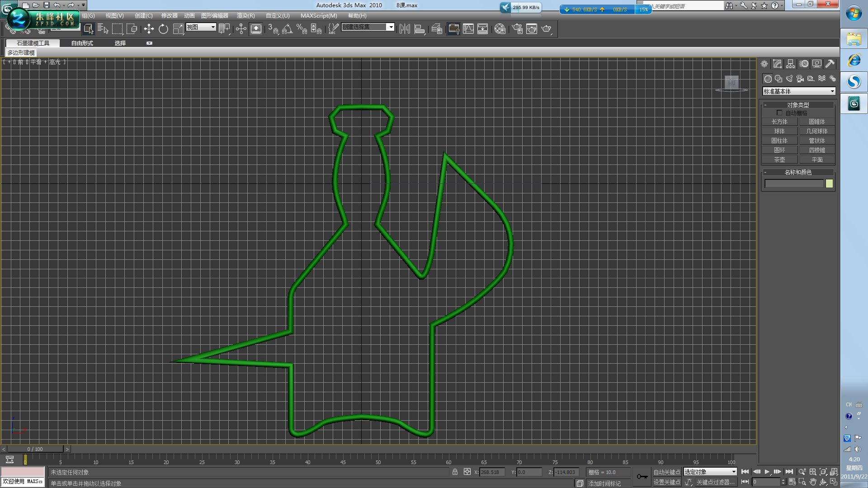Toggle 自动关键点 auto key mode
Screen dimensions: 868x488
point(667,472)
